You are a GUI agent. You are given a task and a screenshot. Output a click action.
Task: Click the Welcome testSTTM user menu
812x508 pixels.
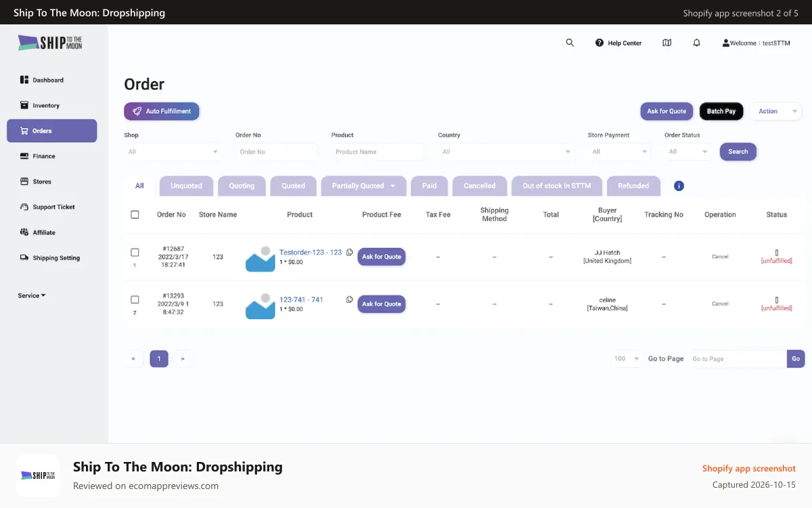point(756,43)
